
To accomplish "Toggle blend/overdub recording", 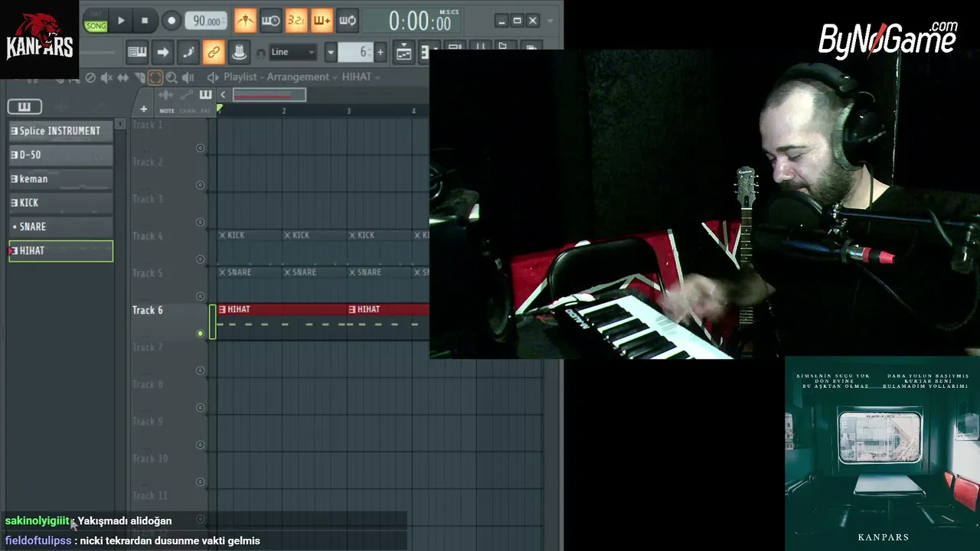I will coord(322,21).
